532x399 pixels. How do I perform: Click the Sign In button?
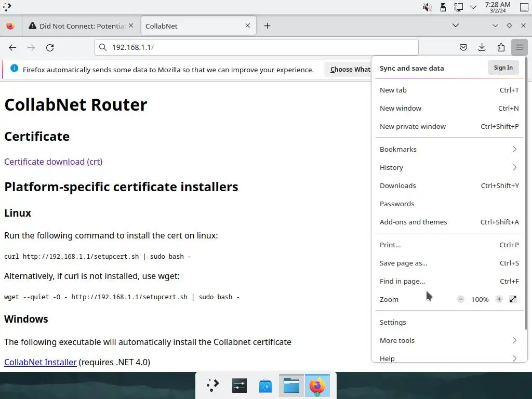tap(503, 68)
